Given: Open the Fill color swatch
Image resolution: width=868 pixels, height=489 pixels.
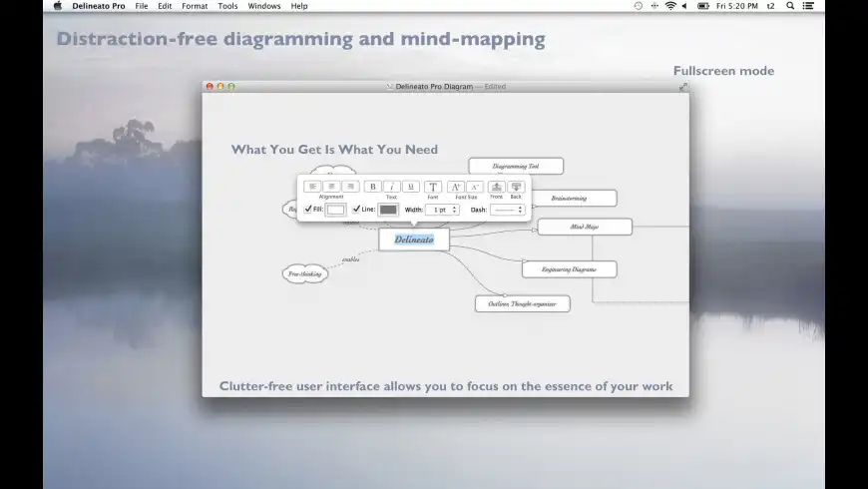Looking at the screenshot, I should [x=335, y=210].
